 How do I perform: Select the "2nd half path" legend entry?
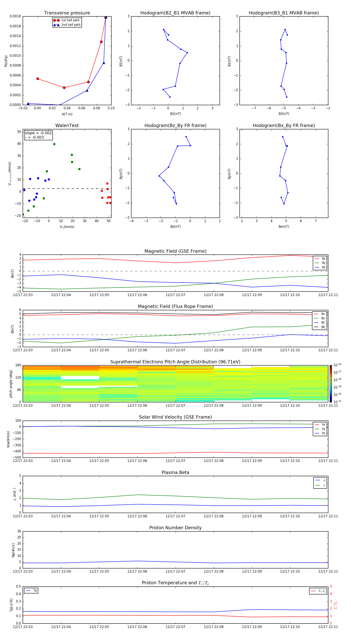click(x=67, y=25)
